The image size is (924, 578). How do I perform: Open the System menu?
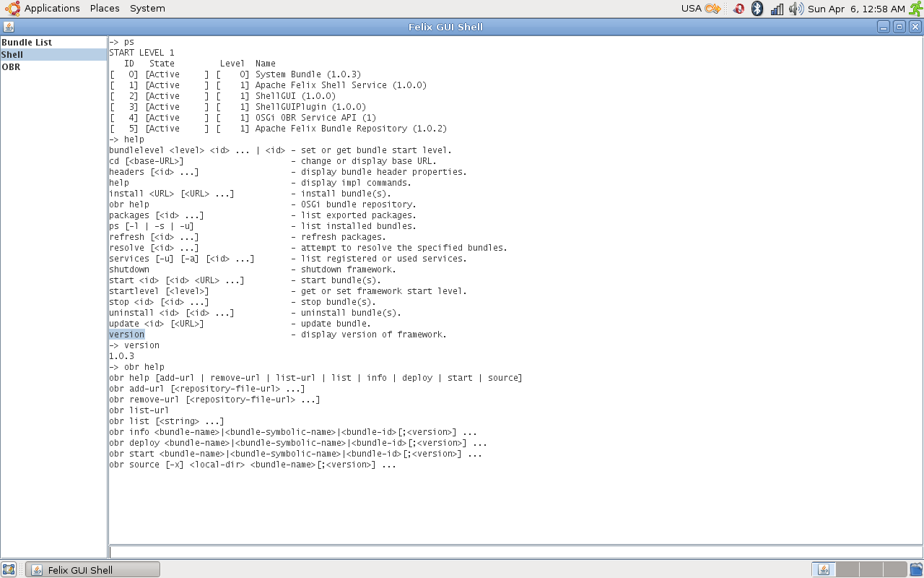click(147, 9)
